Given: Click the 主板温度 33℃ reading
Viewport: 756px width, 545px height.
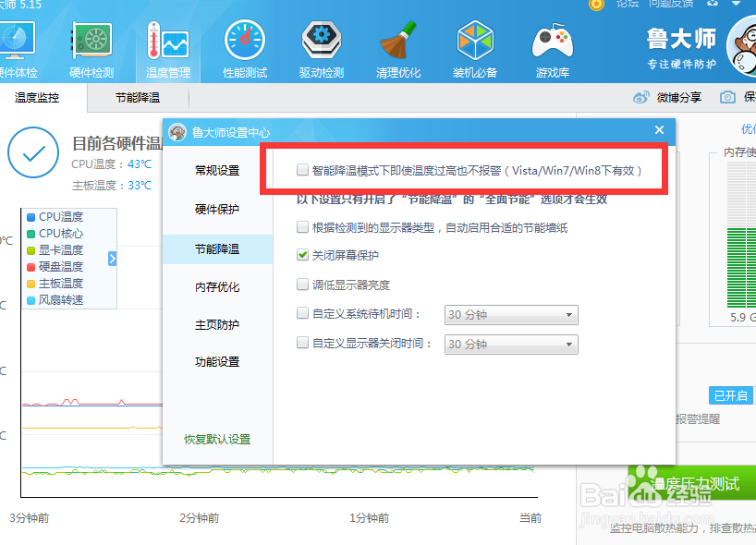Looking at the screenshot, I should click(112, 186).
